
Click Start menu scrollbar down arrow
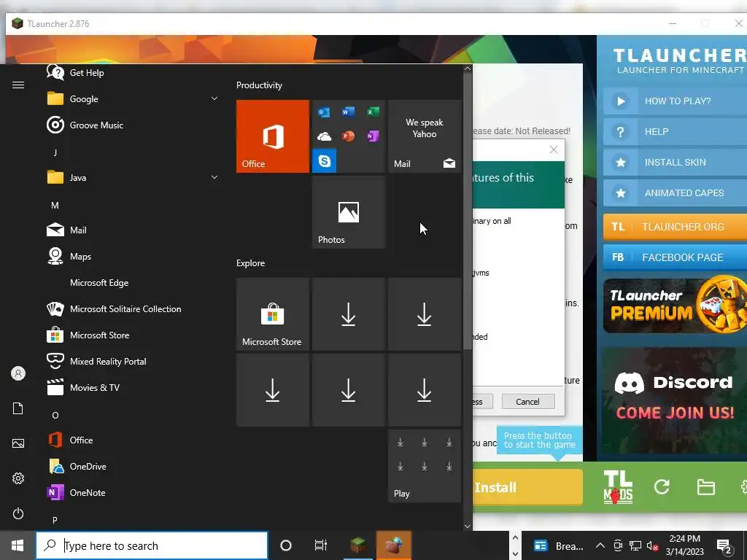[x=468, y=526]
